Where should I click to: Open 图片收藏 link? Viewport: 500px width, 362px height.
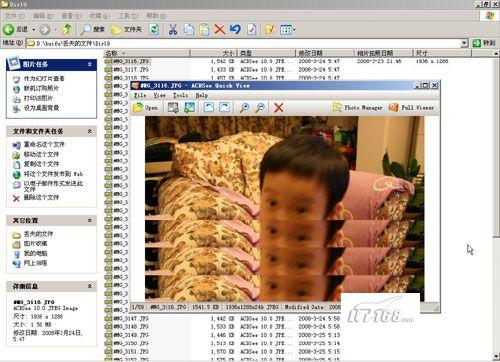tap(35, 244)
